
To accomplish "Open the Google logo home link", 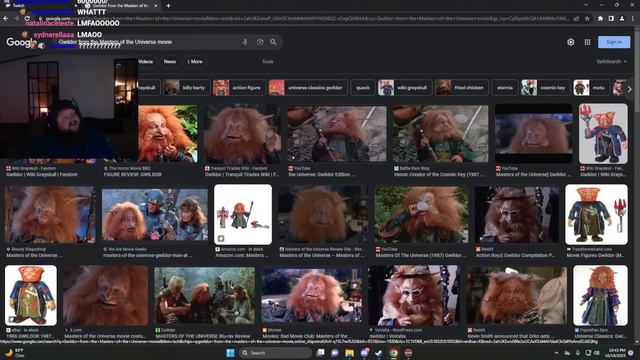I will coord(22,42).
